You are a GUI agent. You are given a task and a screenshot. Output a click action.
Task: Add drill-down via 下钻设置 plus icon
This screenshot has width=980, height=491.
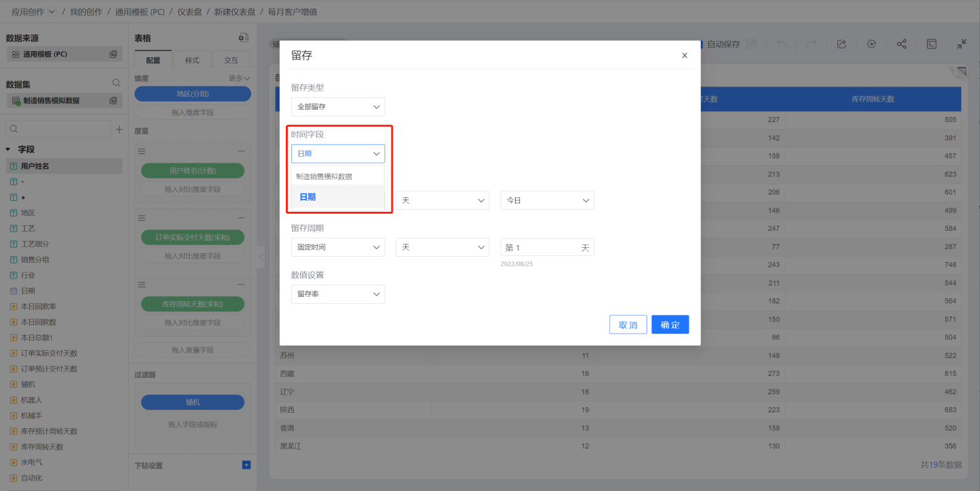click(x=246, y=465)
